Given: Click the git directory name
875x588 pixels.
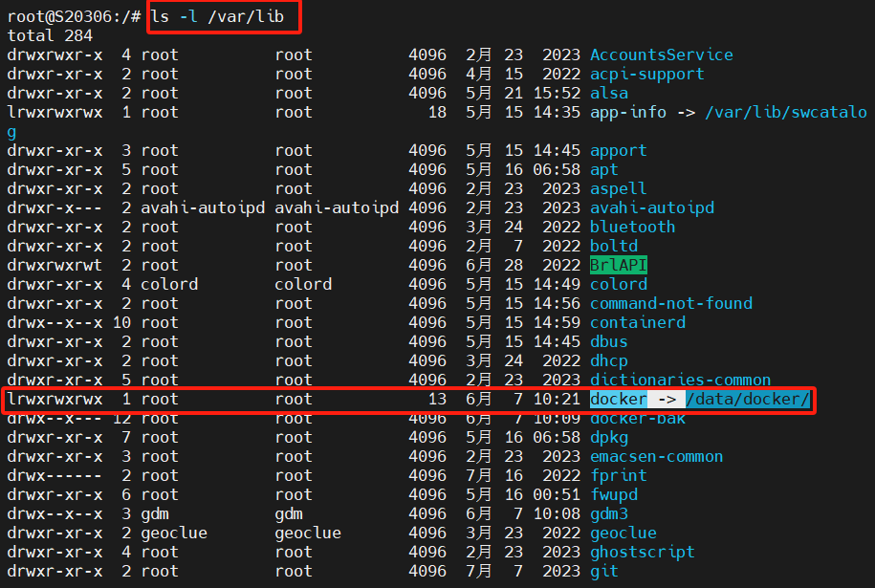Looking at the screenshot, I should [x=604, y=571].
